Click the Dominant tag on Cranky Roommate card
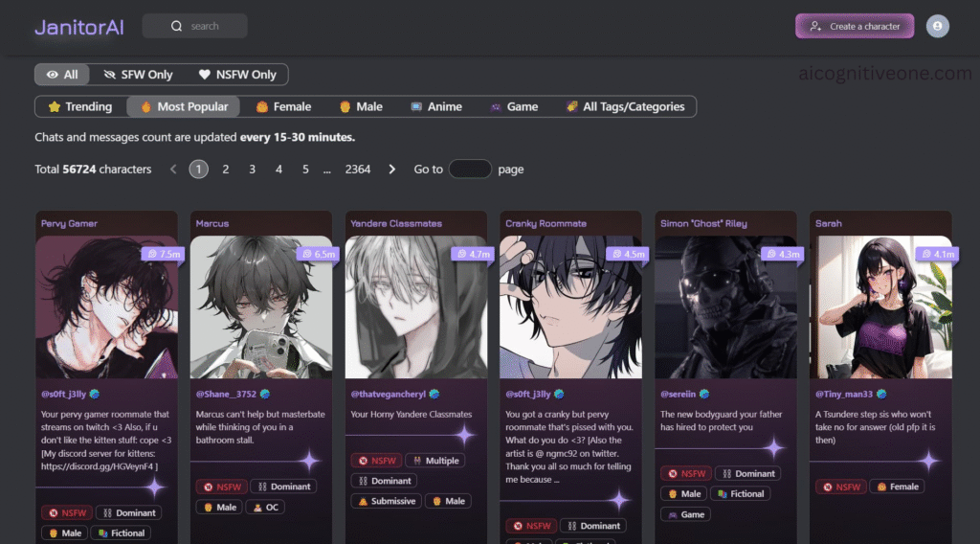 tap(593, 526)
